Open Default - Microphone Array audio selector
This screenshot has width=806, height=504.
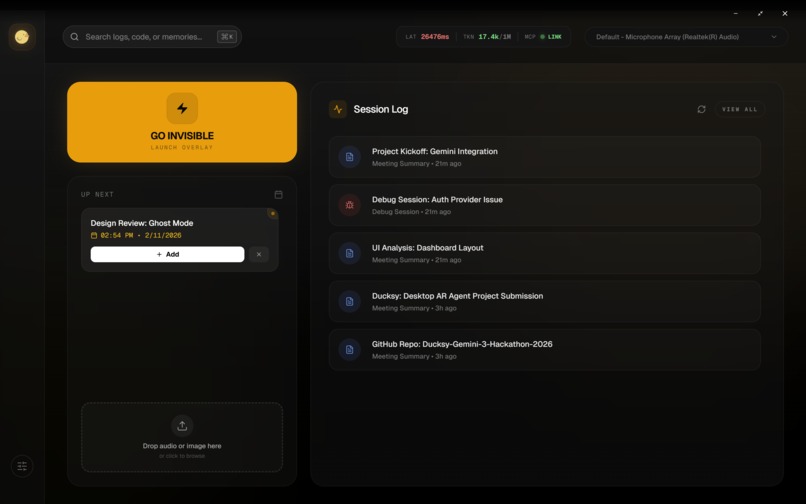tap(686, 37)
